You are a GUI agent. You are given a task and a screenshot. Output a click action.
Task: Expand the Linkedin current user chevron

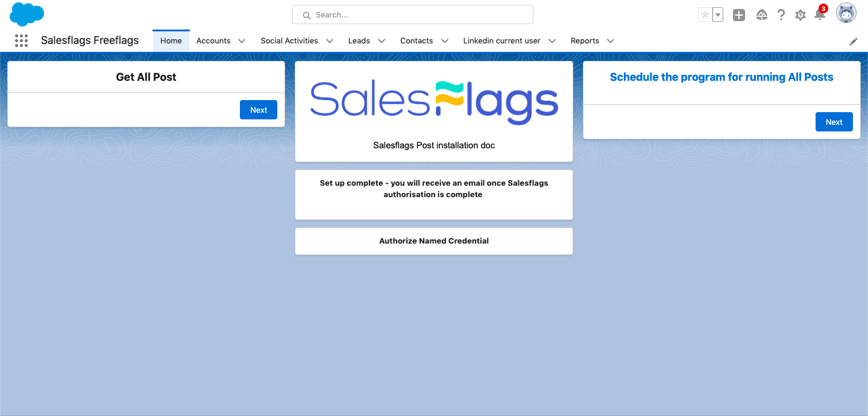[x=552, y=41]
